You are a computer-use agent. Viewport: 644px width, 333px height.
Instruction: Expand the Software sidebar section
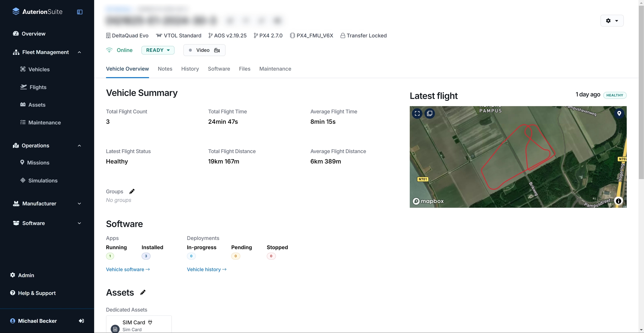(79, 223)
